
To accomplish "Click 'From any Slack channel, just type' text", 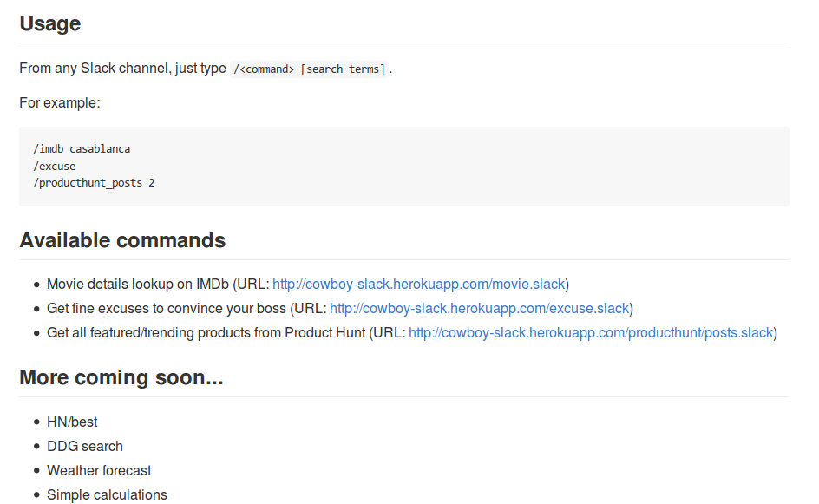I will [x=122, y=69].
